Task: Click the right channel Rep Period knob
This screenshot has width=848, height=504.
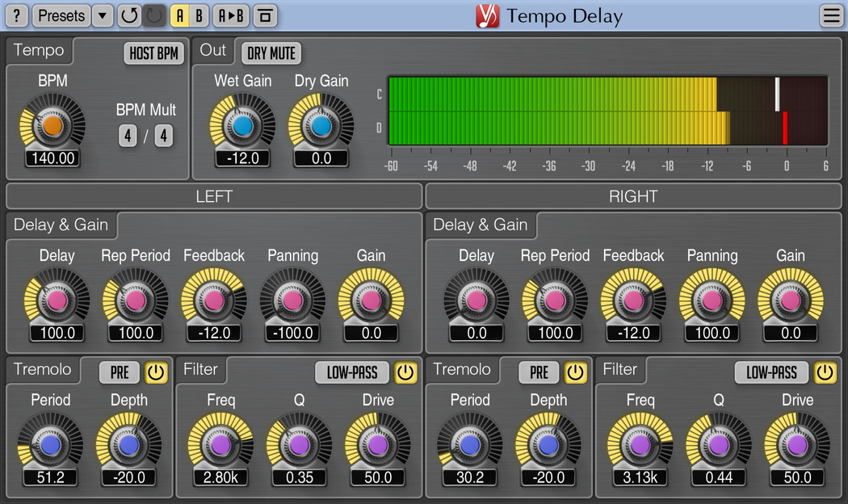Action: point(555,300)
